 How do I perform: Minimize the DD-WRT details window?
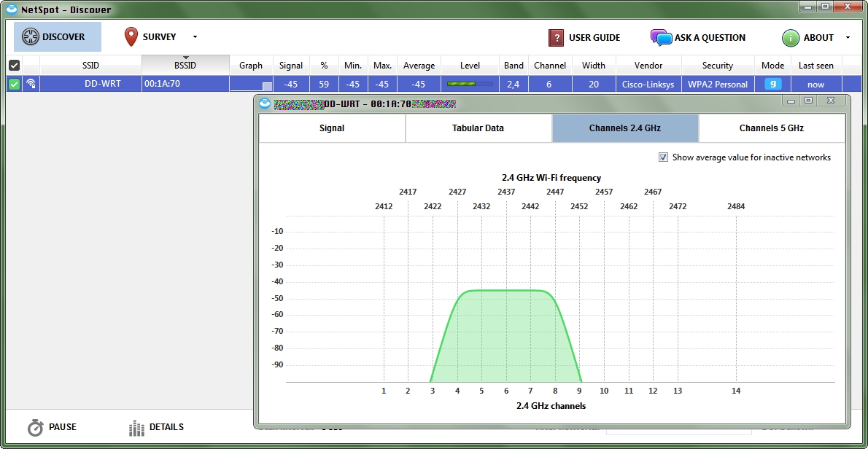[x=791, y=101]
